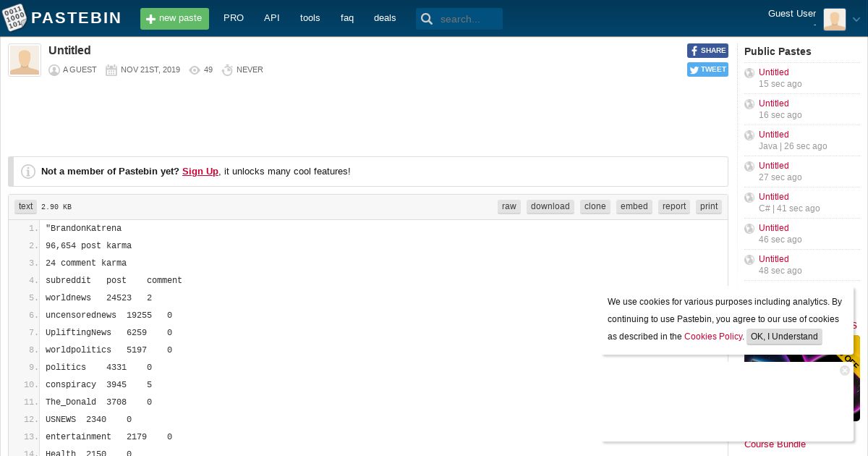This screenshot has height=456, width=868.
Task: Open the Sign Up link
Action: (200, 172)
